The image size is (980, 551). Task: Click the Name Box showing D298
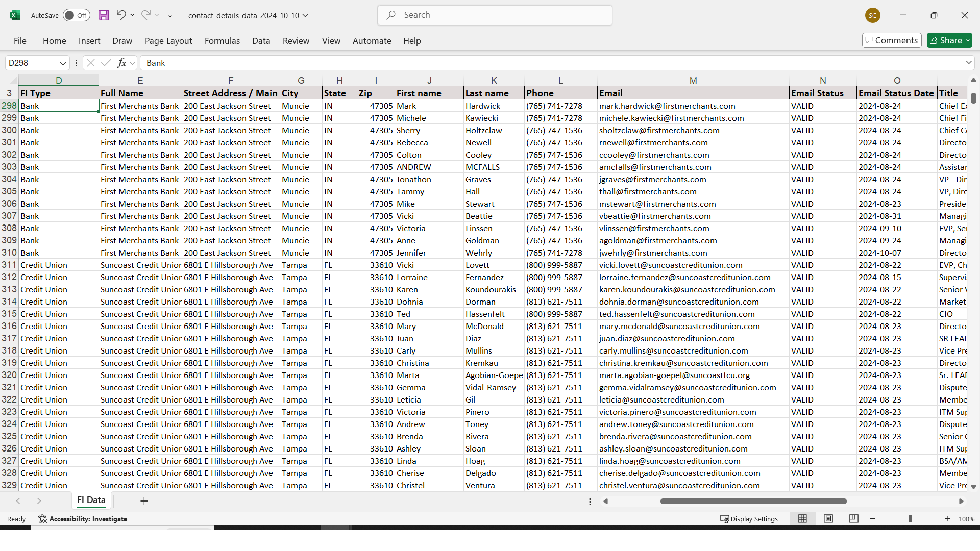pos(32,63)
